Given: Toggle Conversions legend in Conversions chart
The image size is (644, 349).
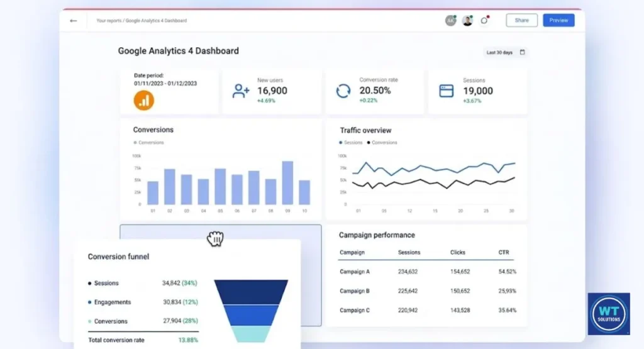Looking at the screenshot, I should point(148,143).
